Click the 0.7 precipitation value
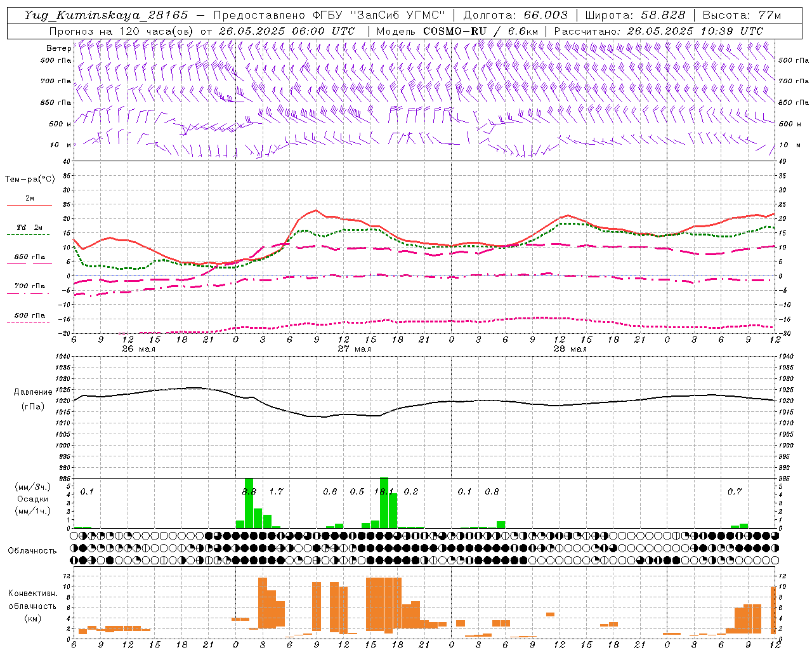The image size is (812, 650). pyautogui.click(x=735, y=491)
